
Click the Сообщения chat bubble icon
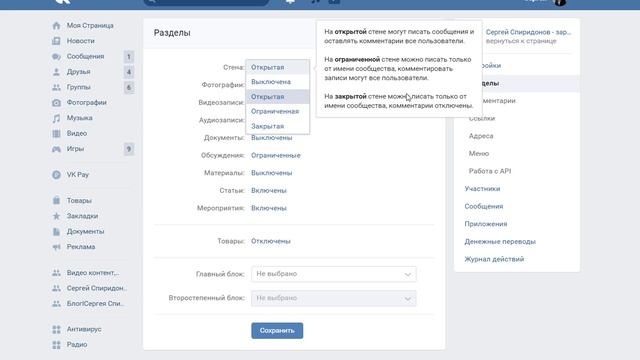[56, 57]
